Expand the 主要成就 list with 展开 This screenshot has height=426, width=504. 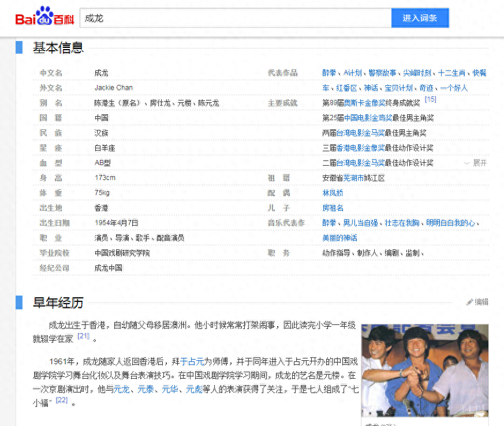pyautogui.click(x=476, y=163)
